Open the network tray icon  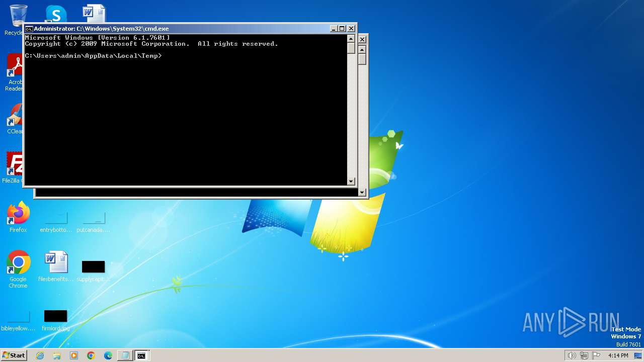pos(584,355)
